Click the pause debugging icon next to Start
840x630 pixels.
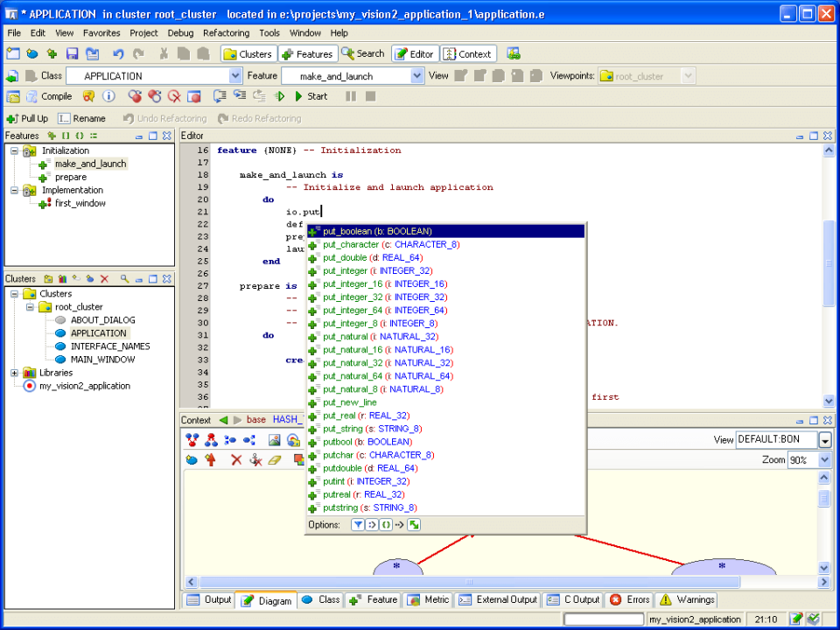tap(350, 96)
